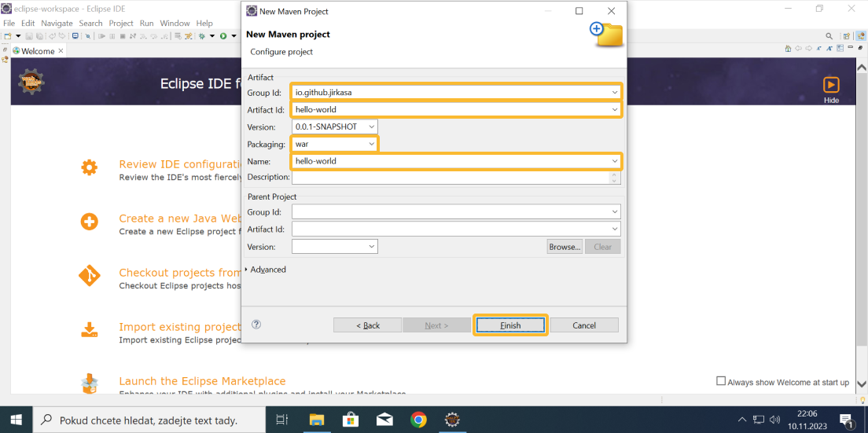This screenshot has width=868, height=433.
Task: Open File Explorer from the taskbar
Action: [315, 420]
